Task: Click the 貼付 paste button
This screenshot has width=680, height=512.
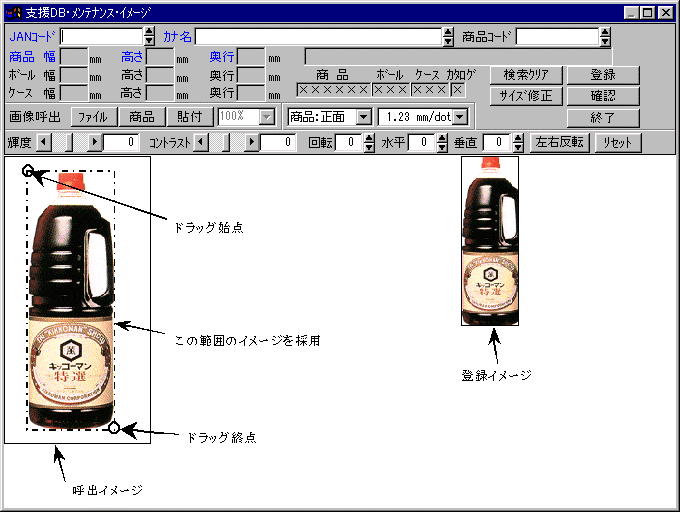Action: coord(190,117)
